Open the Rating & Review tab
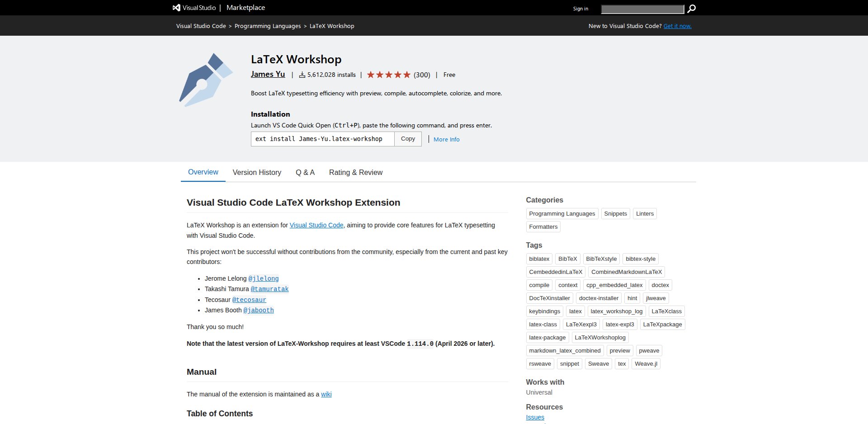This screenshot has width=868, height=424. coord(356,172)
